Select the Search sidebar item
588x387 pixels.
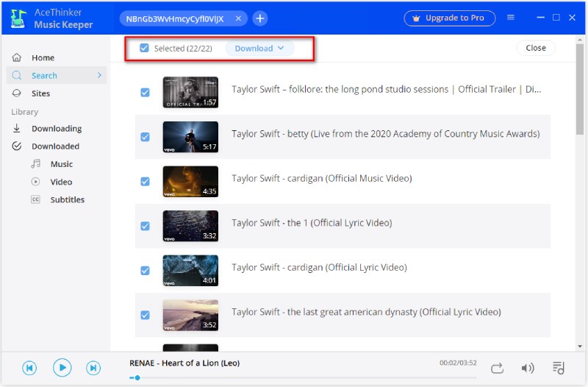click(57, 76)
